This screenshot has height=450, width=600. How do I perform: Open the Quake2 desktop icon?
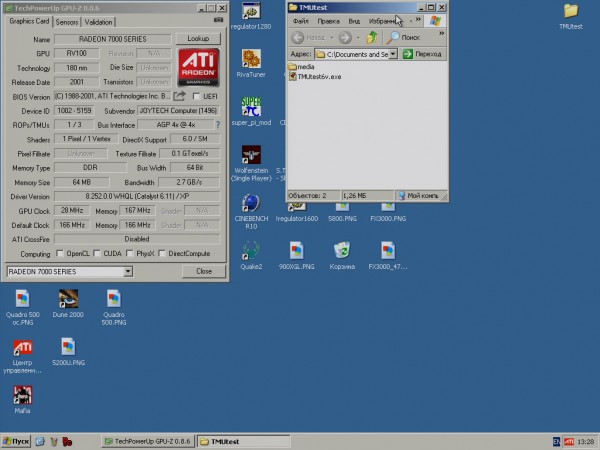(250, 251)
